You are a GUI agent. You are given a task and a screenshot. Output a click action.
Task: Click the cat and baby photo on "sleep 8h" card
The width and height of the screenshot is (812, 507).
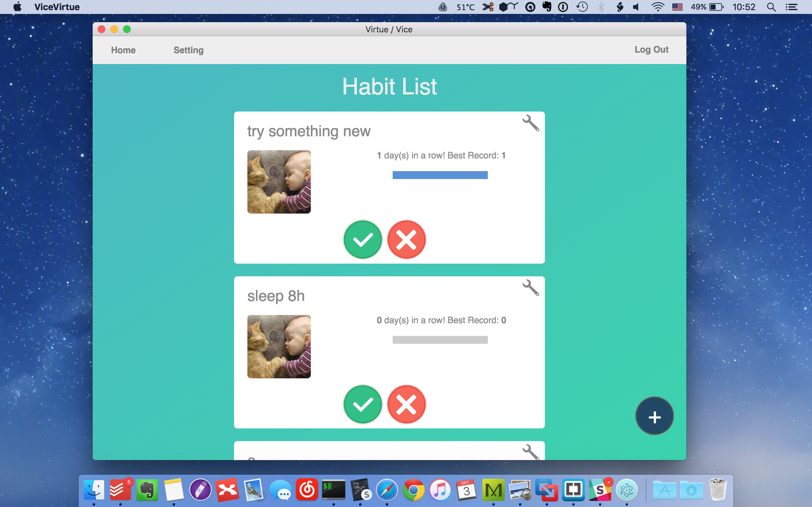279,347
